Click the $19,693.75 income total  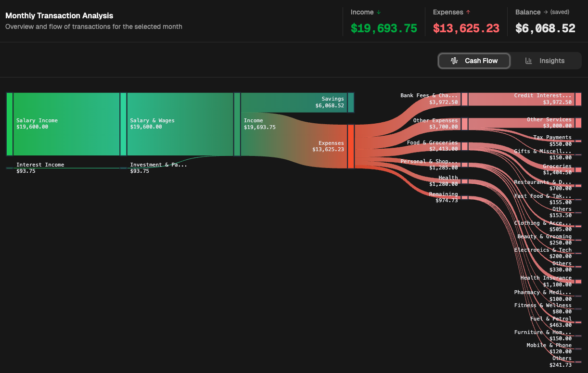[x=383, y=28]
